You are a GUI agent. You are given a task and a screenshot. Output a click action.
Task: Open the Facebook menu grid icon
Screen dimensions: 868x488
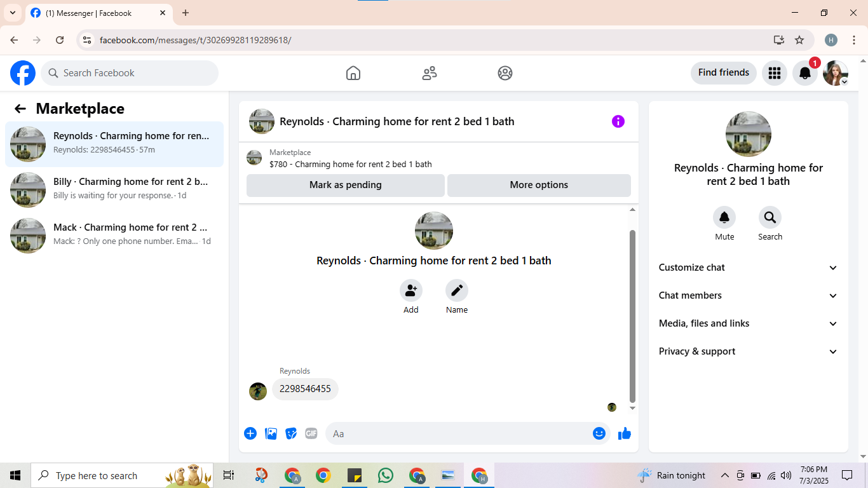point(774,73)
